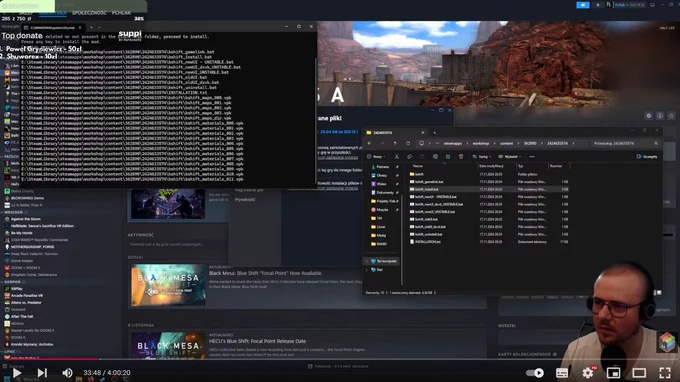Toggle subtitles/closed captions
Viewport: 680px width, 382px height.
pyautogui.click(x=562, y=373)
